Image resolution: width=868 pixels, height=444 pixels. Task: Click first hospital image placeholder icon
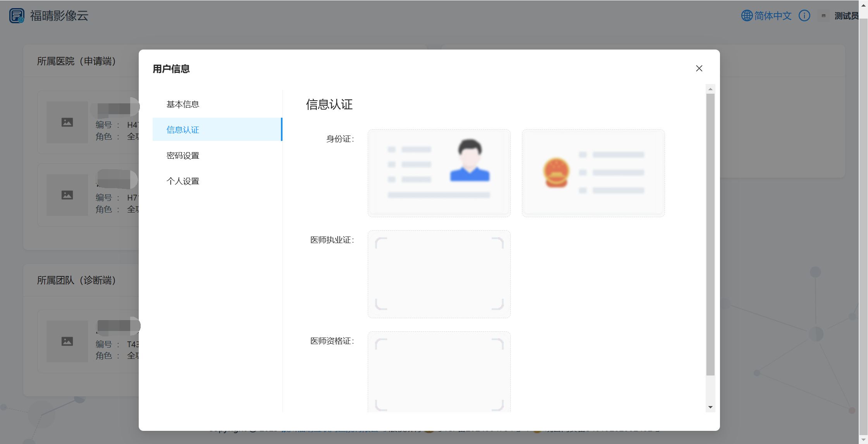click(x=67, y=122)
